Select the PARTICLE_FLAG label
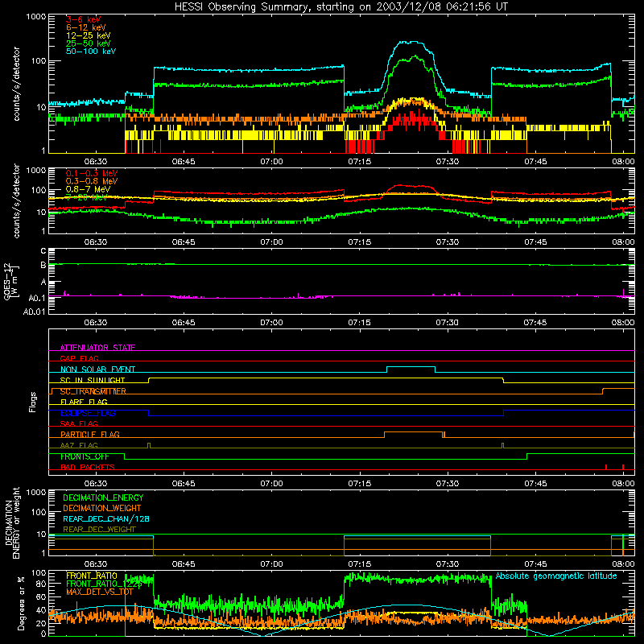 [x=90, y=434]
